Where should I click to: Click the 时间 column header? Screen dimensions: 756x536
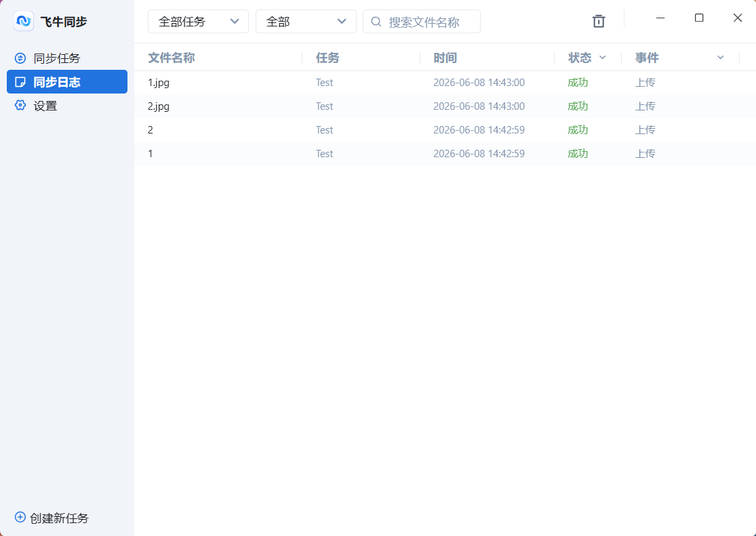point(445,58)
